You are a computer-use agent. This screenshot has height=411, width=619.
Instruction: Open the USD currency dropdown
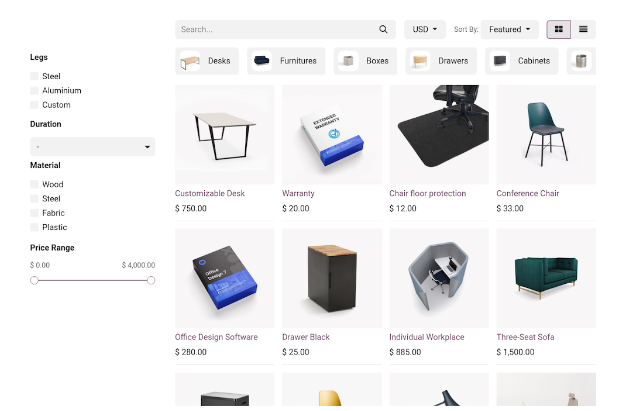(425, 29)
